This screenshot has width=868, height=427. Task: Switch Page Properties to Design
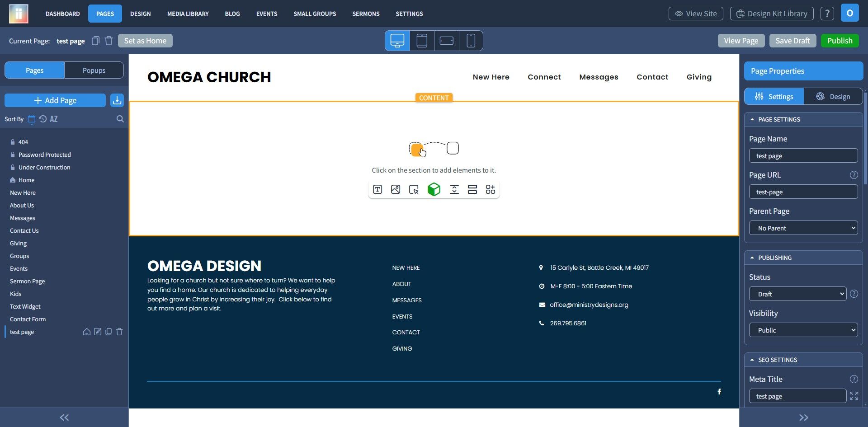click(833, 96)
